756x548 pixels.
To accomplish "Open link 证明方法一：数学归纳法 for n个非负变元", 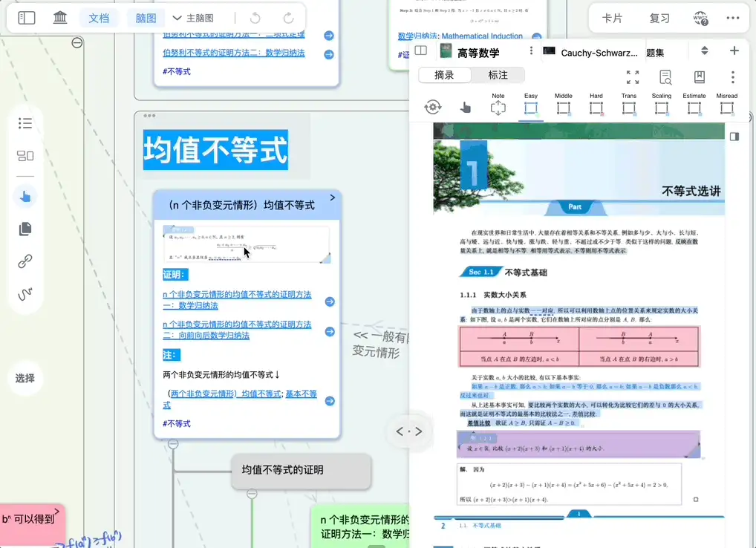I will pos(237,300).
